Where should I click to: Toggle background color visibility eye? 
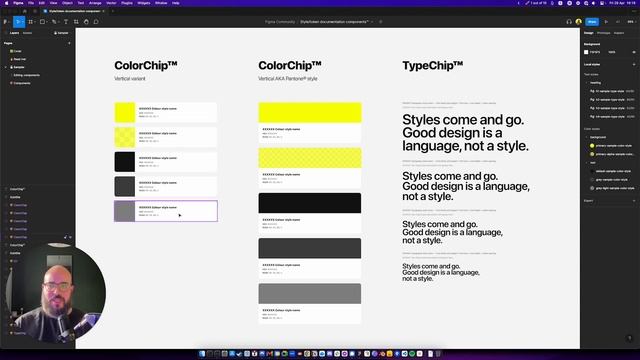point(634,52)
